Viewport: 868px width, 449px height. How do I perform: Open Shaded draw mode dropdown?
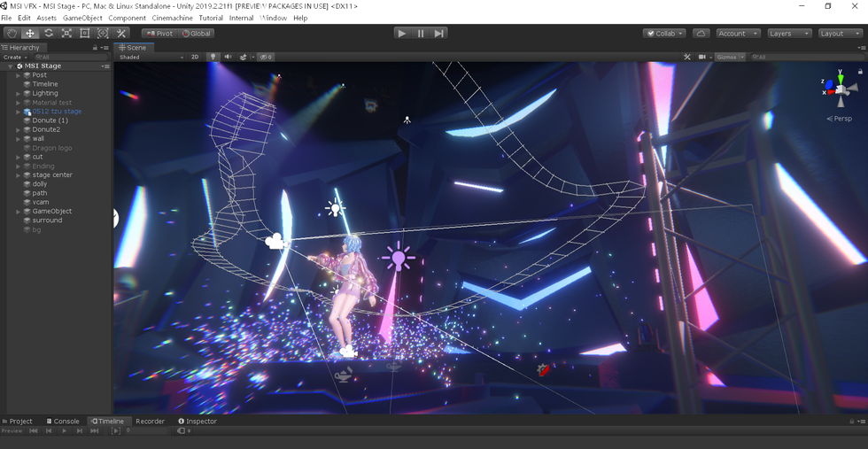[151, 57]
